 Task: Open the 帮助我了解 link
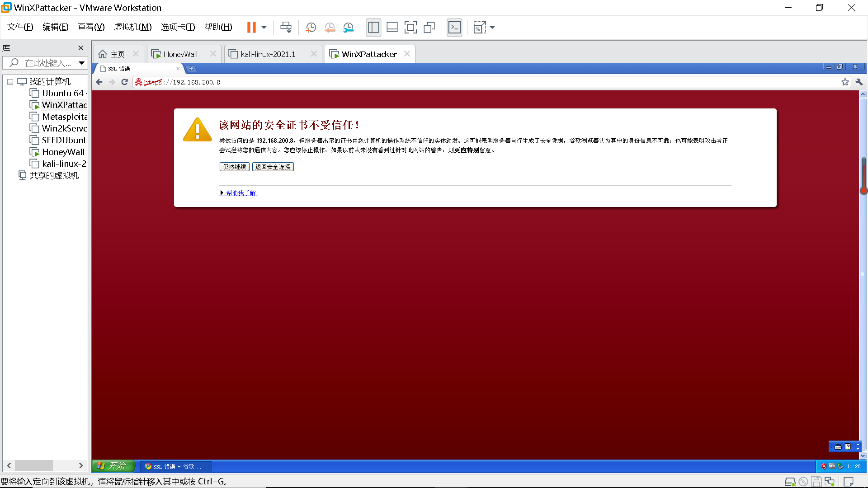pyautogui.click(x=241, y=193)
